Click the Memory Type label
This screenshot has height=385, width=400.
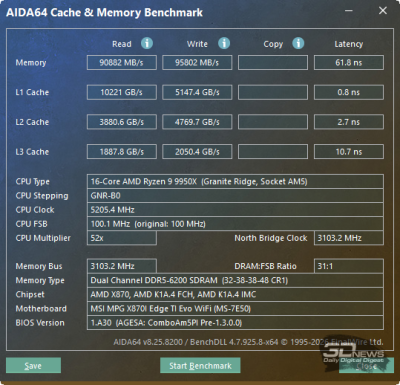coord(40,281)
